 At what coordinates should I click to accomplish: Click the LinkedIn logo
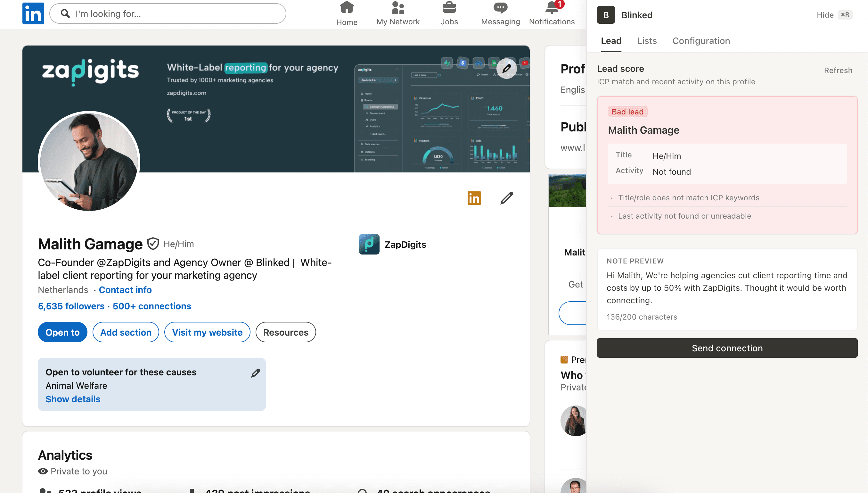33,13
